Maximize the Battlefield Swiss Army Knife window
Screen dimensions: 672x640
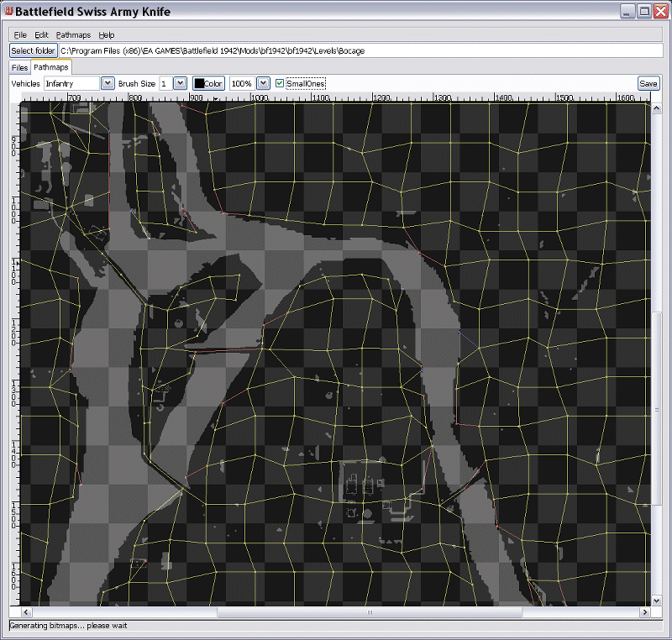(644, 11)
